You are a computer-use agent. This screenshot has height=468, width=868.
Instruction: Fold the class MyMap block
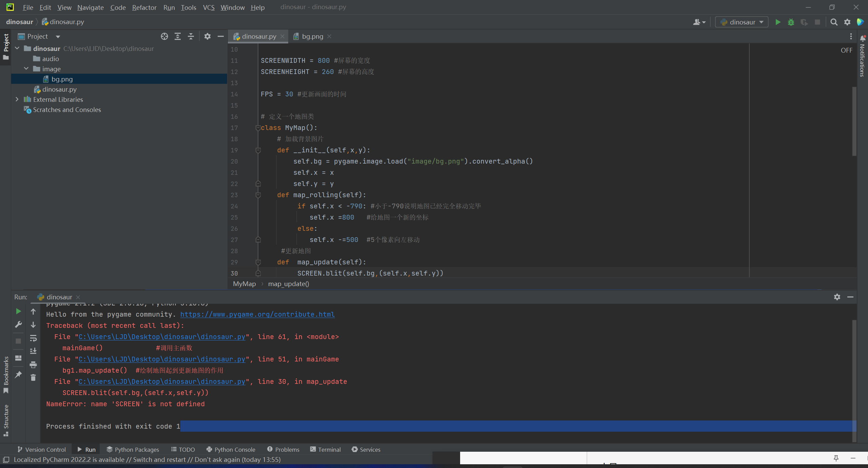258,128
